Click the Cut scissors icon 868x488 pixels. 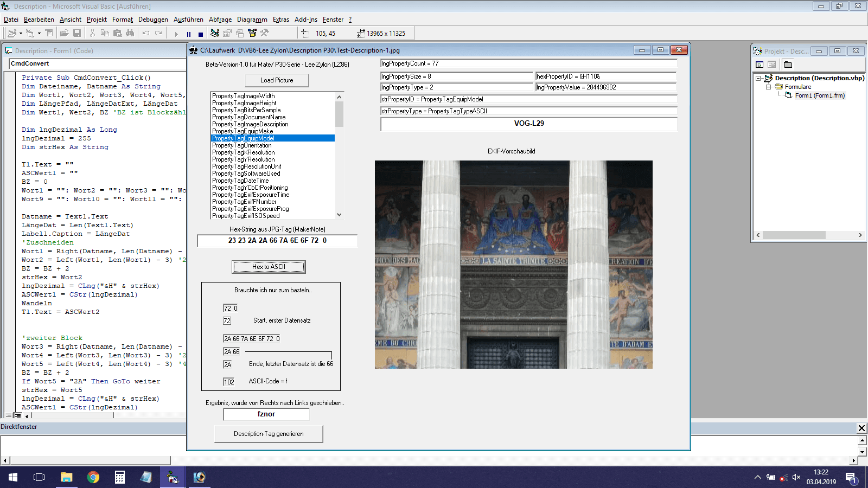(92, 33)
